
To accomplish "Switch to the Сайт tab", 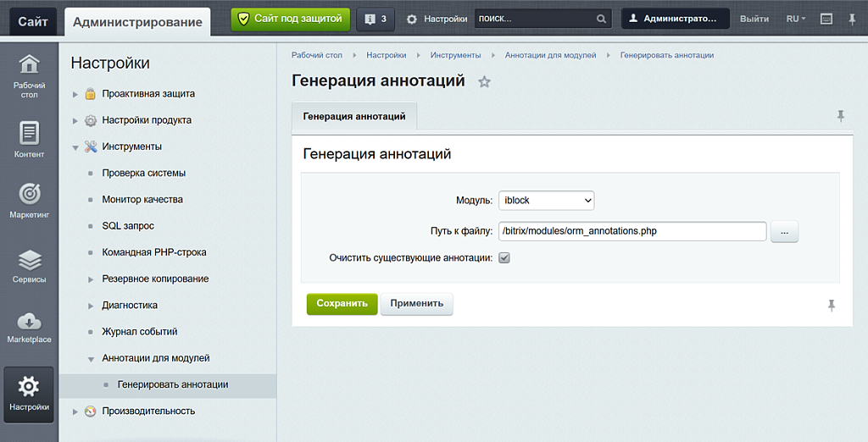I will pyautogui.click(x=33, y=21).
